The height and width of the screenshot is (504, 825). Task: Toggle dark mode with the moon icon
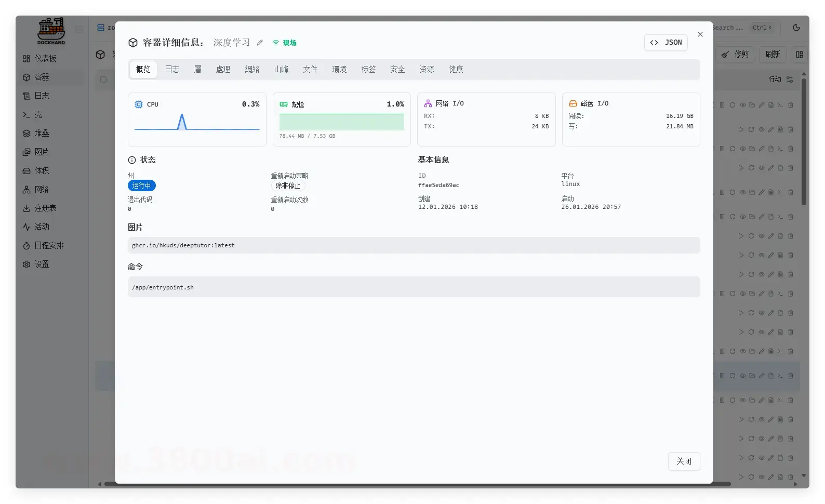point(796,28)
